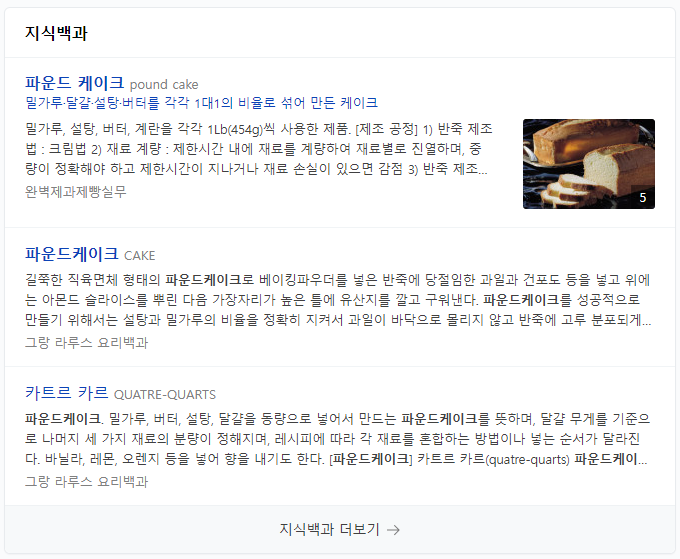Click the [제조 공정] text in the first snippet
Screen dimensions: 680x559
point(386,129)
